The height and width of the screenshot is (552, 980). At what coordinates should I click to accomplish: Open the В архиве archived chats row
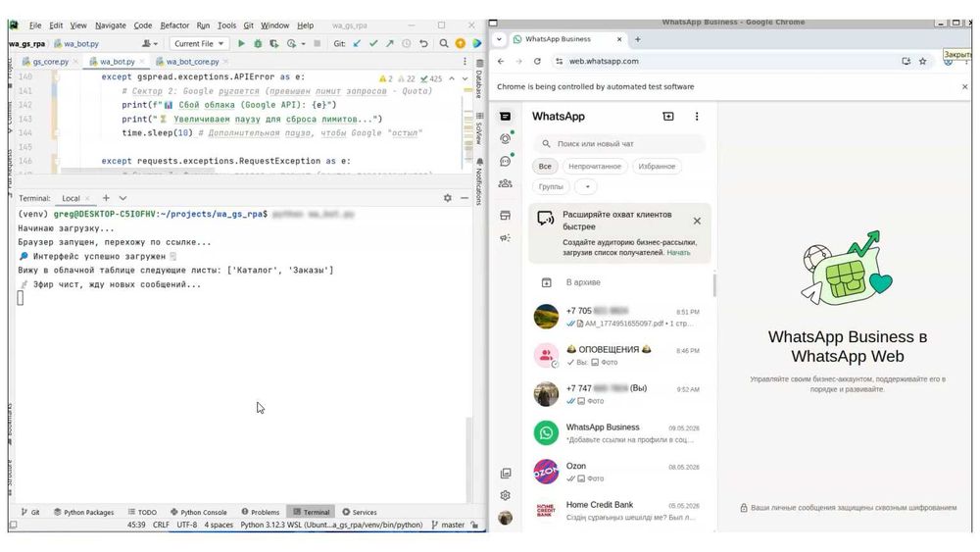618,282
